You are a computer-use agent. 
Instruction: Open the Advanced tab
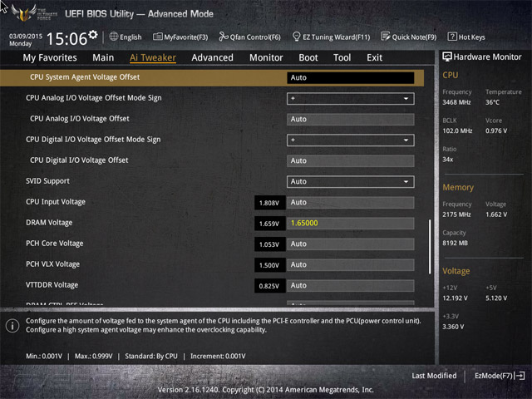[x=213, y=57]
